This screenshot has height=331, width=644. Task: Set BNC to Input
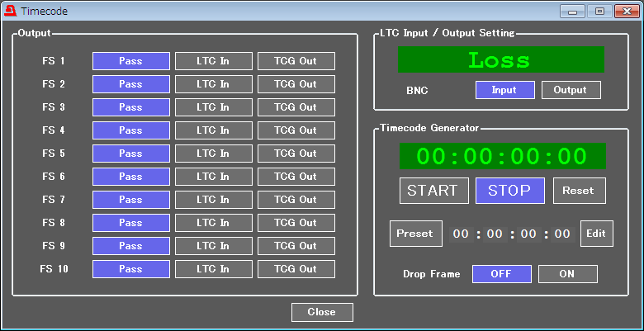(504, 90)
